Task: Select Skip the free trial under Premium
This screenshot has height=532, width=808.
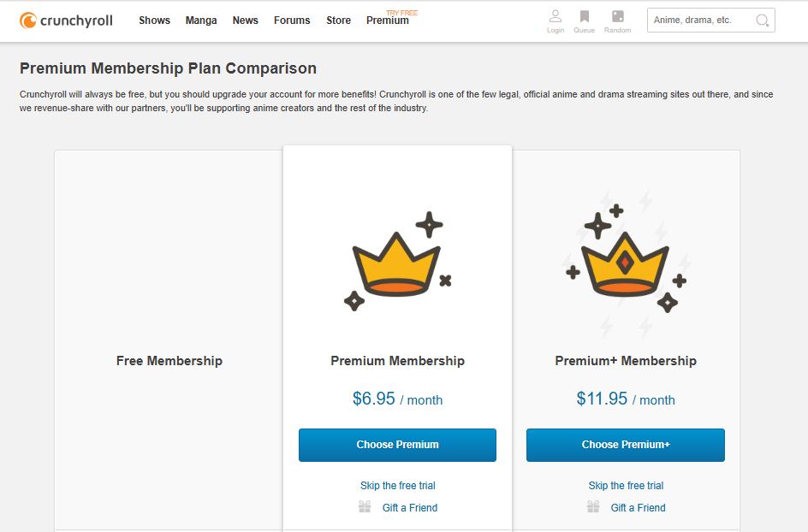Action: click(x=397, y=485)
